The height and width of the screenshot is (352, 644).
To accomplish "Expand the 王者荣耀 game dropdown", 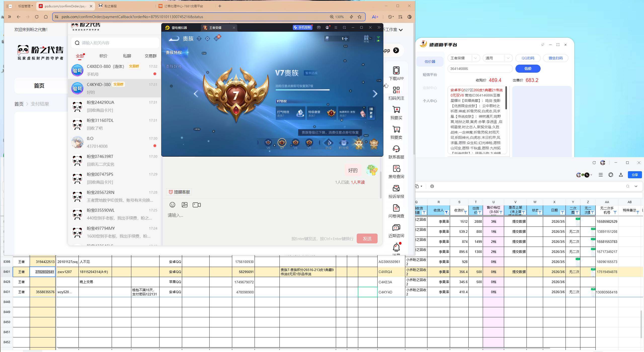I will click(475, 58).
